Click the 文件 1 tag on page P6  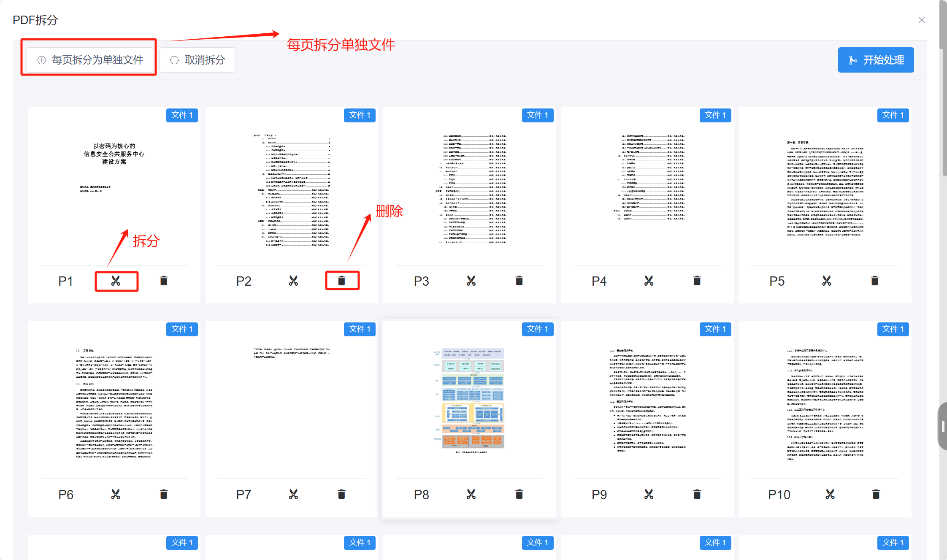click(182, 329)
